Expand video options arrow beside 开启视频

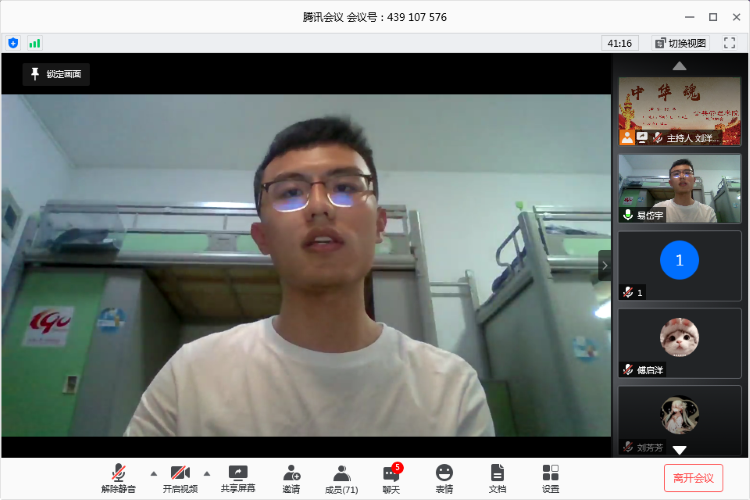tap(207, 473)
